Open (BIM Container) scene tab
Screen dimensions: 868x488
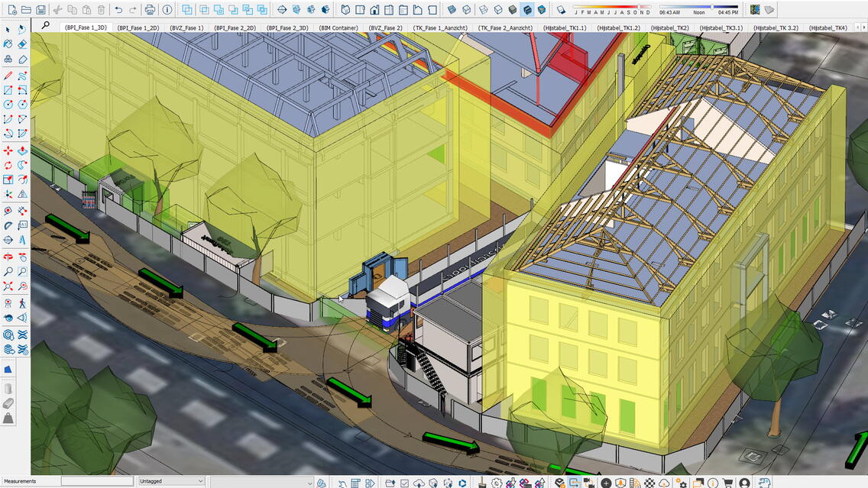click(338, 27)
